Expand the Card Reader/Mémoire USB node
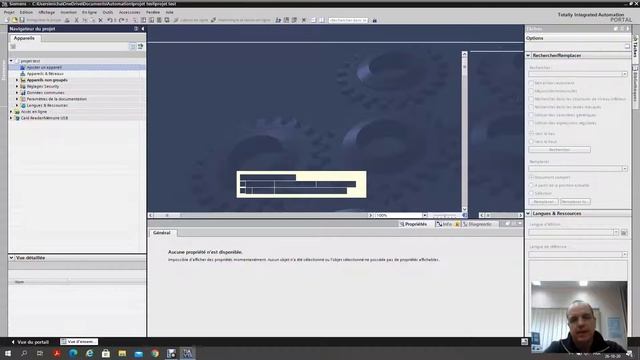640x360 pixels. point(11,118)
